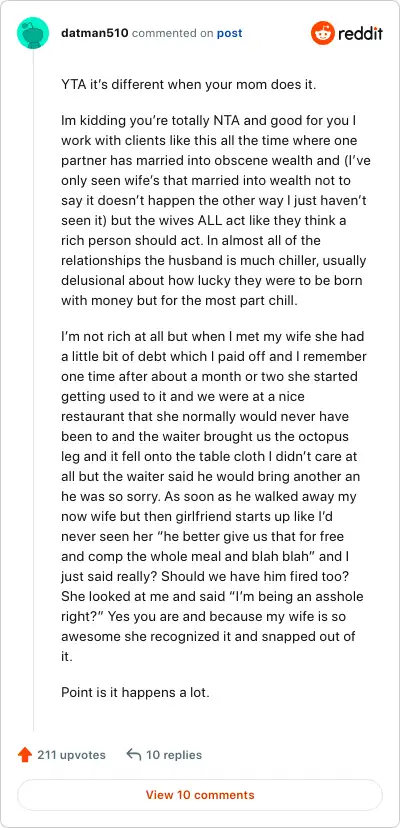The width and height of the screenshot is (400, 828).
Task: Click the curved reply arrow icon
Action: point(134,755)
